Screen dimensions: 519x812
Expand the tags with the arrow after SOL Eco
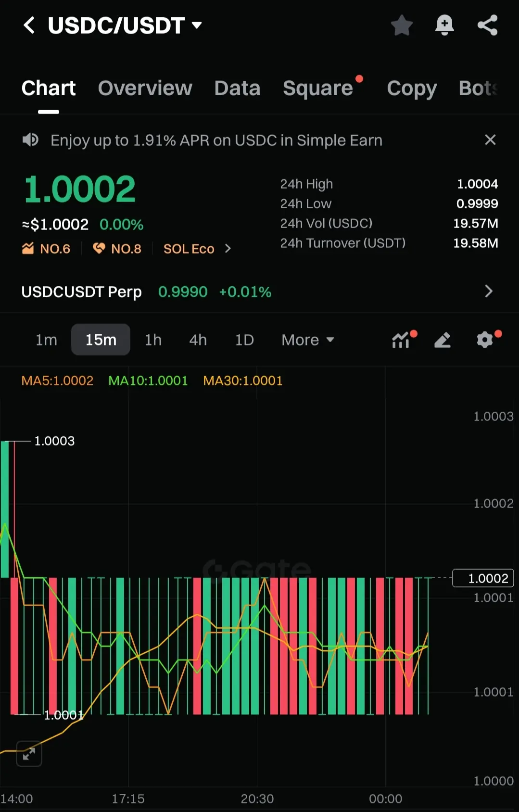pyautogui.click(x=228, y=249)
